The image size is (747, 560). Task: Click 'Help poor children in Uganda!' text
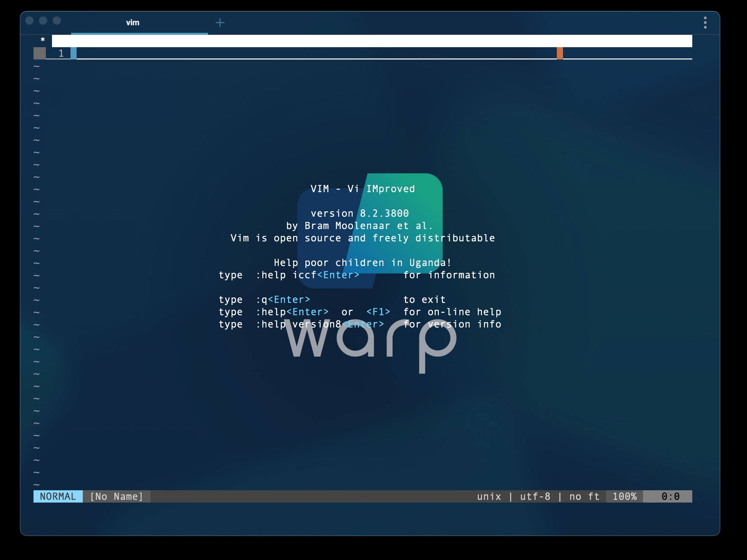(363, 263)
